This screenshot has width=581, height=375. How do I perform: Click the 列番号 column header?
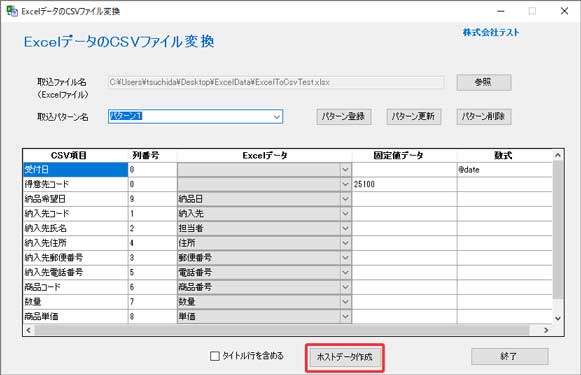coord(153,156)
